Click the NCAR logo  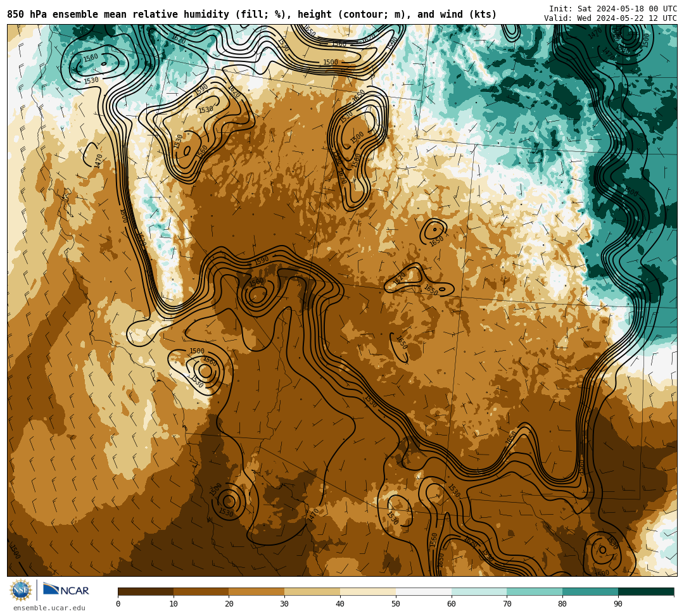click(66, 590)
